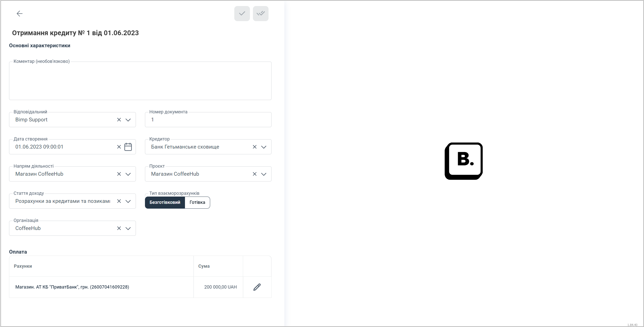Select the ПриватБанк account row
This screenshot has height=327, width=644.
140,287
